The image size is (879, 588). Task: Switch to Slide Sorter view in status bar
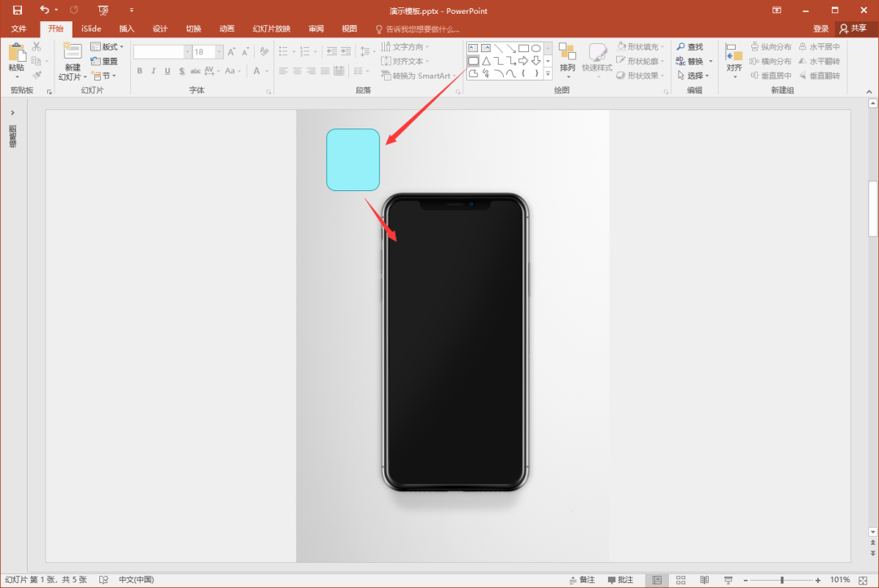tap(680, 580)
